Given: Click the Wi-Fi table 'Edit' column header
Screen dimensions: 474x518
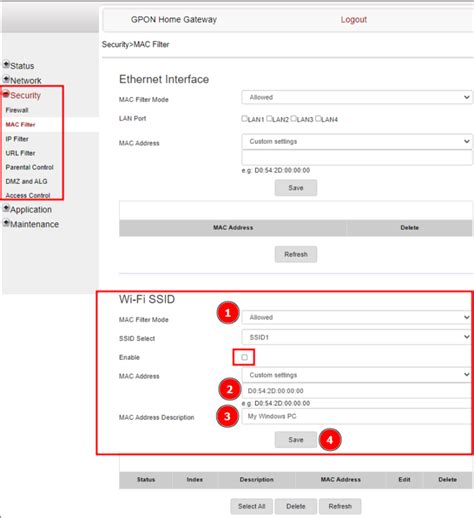Looking at the screenshot, I should click(x=404, y=480).
